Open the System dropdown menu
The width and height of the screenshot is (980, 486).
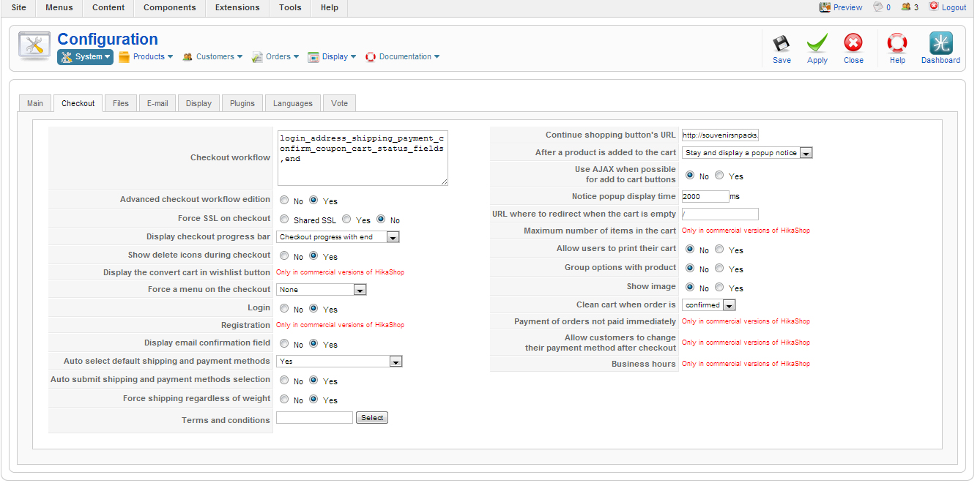pyautogui.click(x=86, y=56)
